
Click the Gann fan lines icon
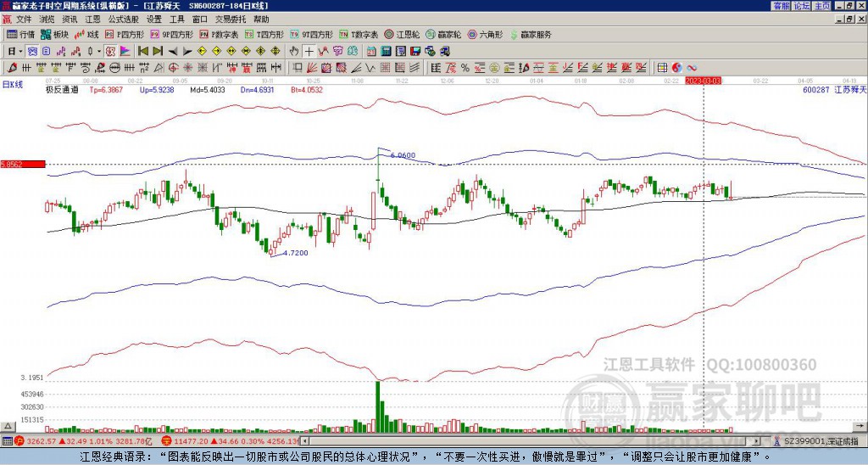coord(312,68)
